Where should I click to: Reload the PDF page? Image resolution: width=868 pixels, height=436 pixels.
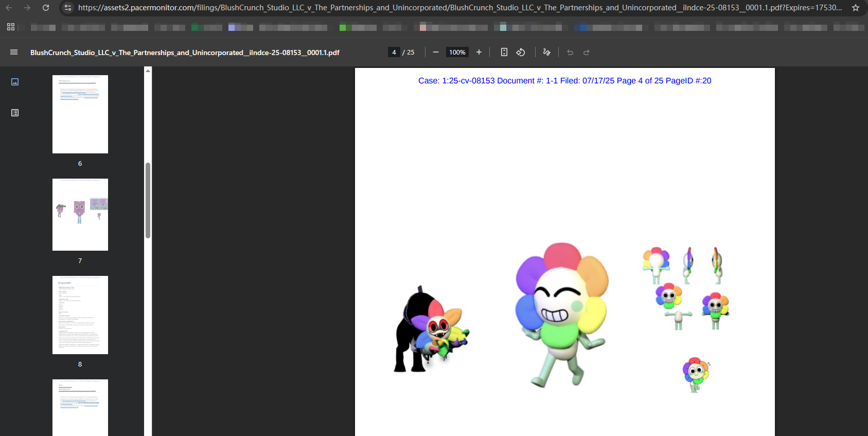(x=46, y=8)
